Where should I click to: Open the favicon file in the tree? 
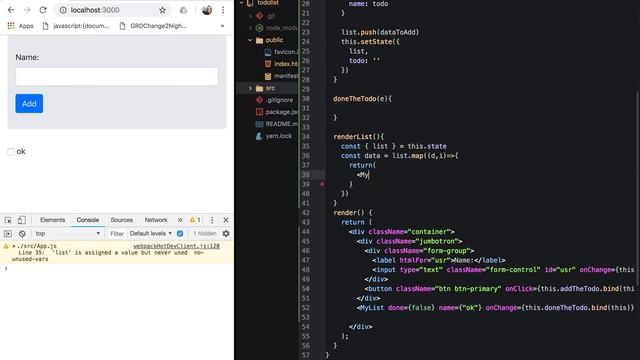tap(281, 52)
